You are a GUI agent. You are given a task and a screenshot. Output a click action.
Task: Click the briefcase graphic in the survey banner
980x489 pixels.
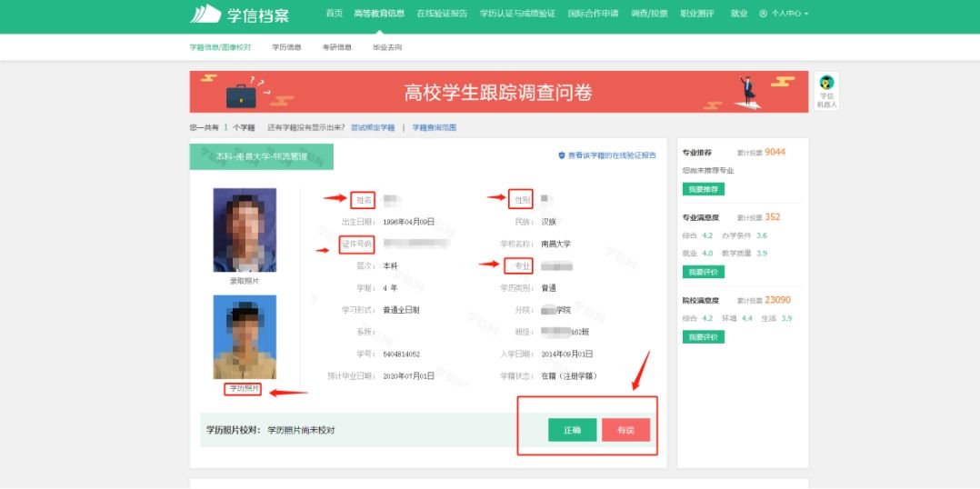[x=241, y=94]
